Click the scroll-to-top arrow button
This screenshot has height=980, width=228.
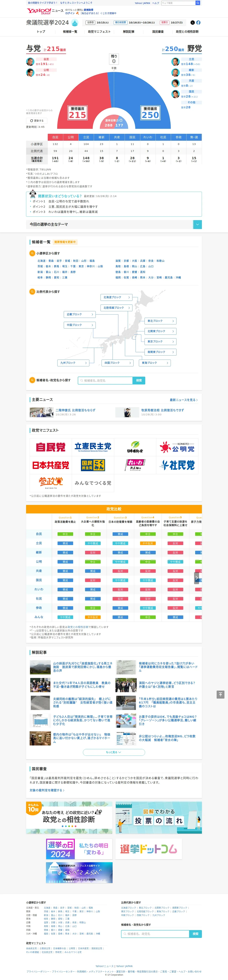220,694
